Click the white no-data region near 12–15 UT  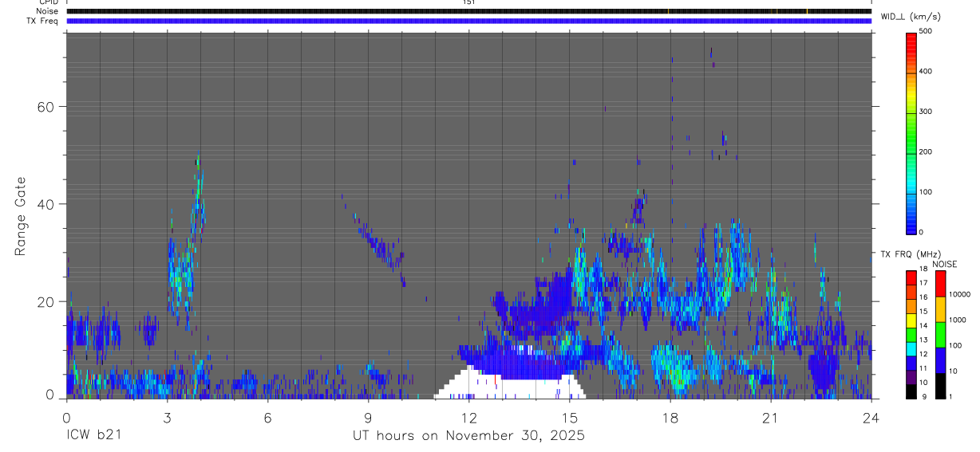[x=511, y=388]
